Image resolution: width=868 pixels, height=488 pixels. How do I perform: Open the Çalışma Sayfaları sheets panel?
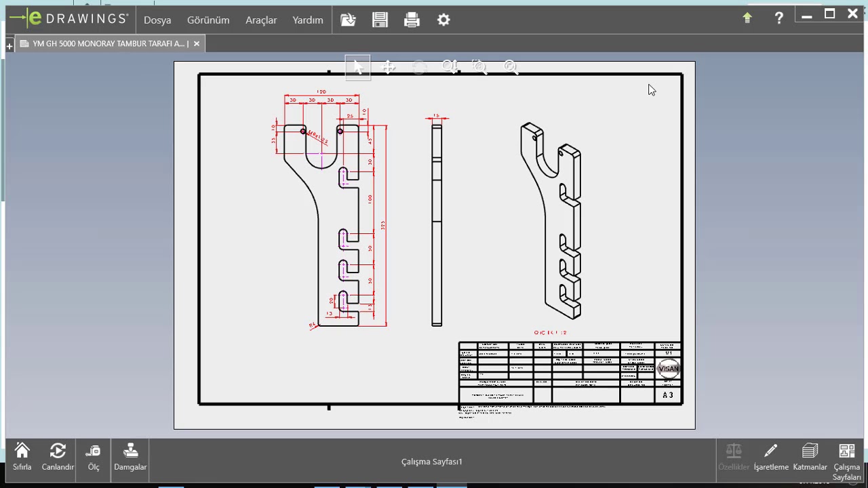point(847,462)
